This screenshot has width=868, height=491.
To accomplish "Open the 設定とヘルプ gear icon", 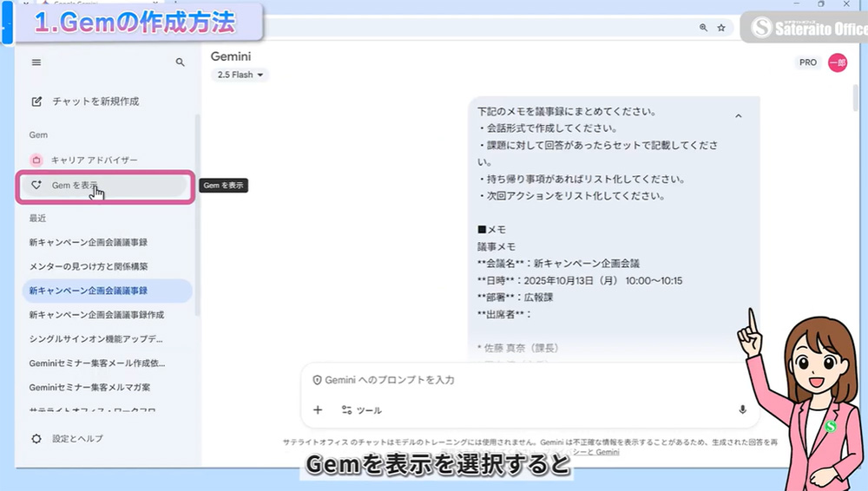I will point(36,438).
